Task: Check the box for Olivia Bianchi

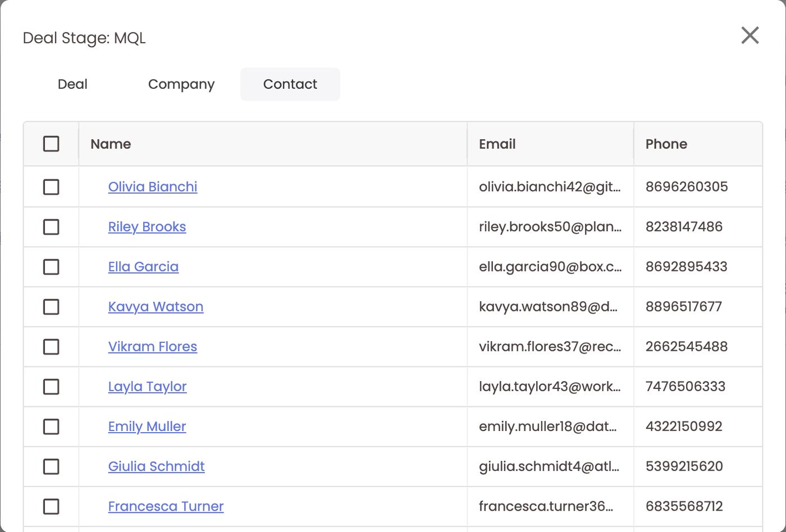Action: [51, 187]
